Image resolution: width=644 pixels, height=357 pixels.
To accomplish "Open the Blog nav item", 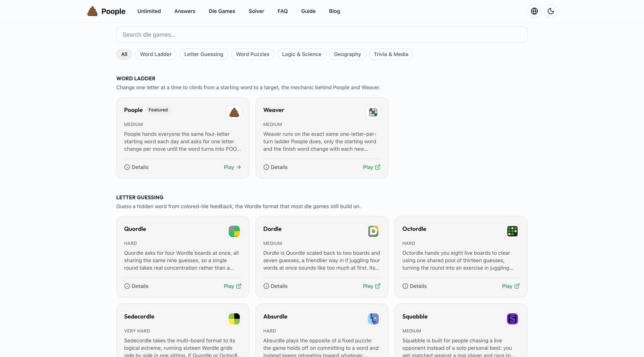I will coord(334,11).
